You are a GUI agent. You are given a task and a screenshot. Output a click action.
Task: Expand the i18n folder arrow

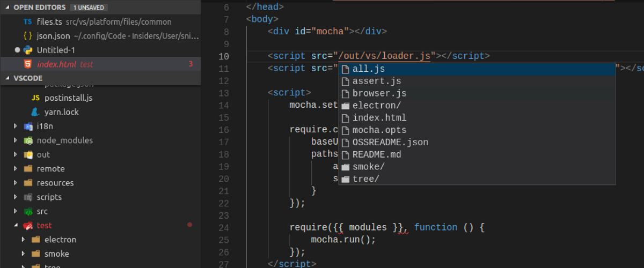[15, 126]
